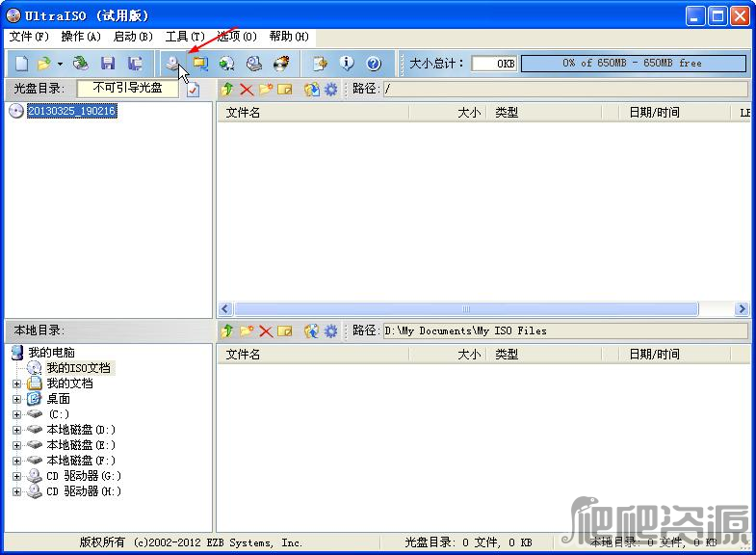Go up one level in disc directory pane

pyautogui.click(x=227, y=90)
